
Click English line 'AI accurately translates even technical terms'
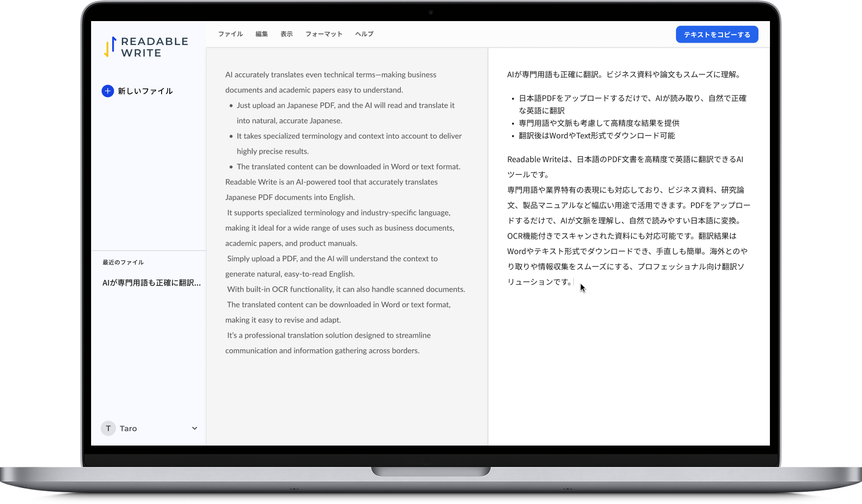331,75
